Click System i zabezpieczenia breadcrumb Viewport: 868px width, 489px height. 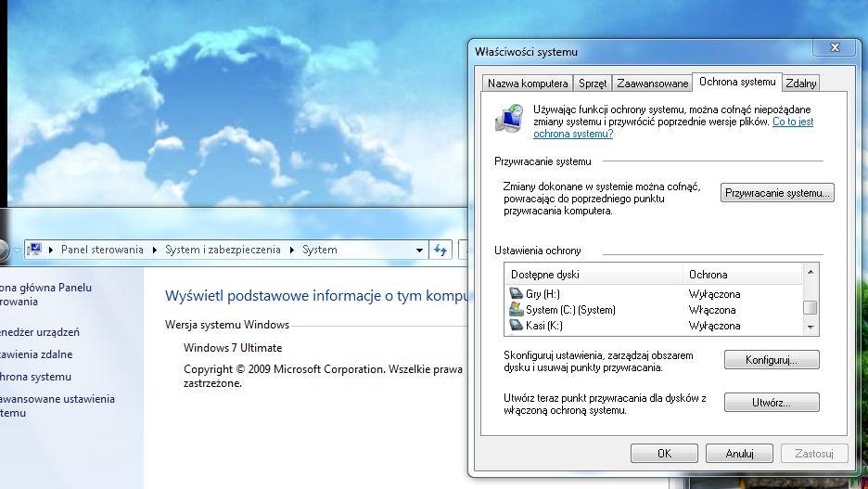pos(223,250)
